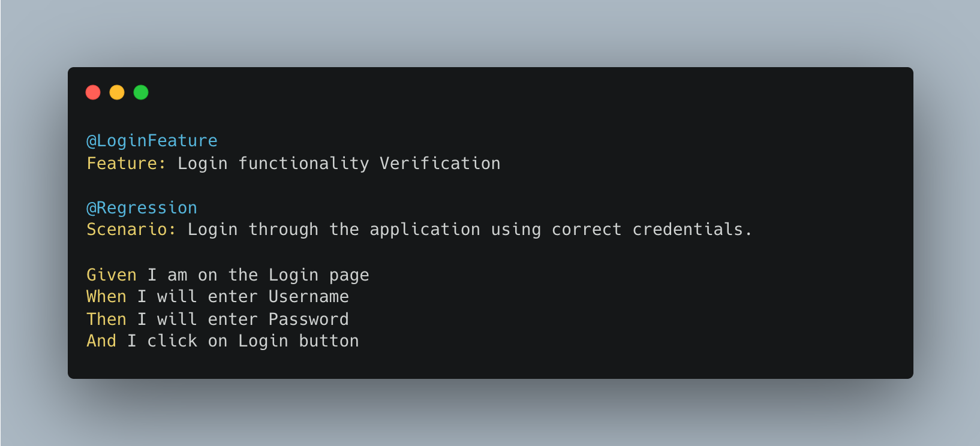
Task: Click the Scenario: keyword
Action: (131, 229)
